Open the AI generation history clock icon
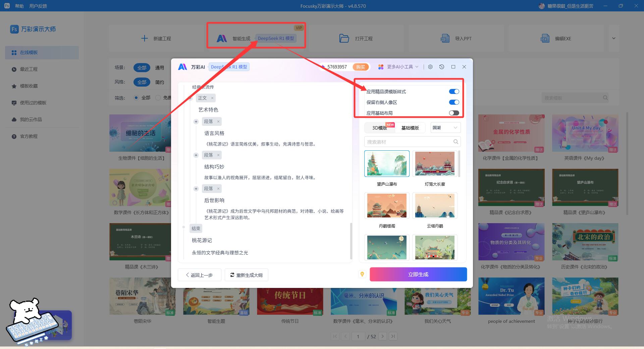The width and height of the screenshot is (644, 349). 442,67
